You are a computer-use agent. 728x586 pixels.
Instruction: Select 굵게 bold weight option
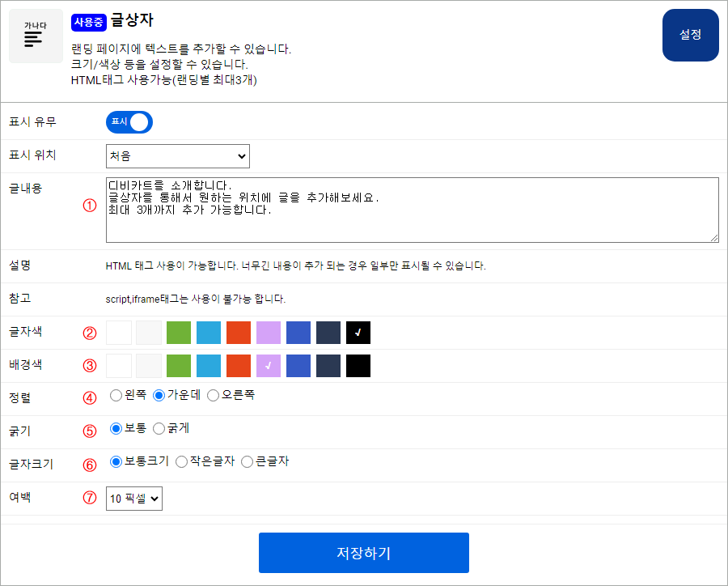point(159,428)
